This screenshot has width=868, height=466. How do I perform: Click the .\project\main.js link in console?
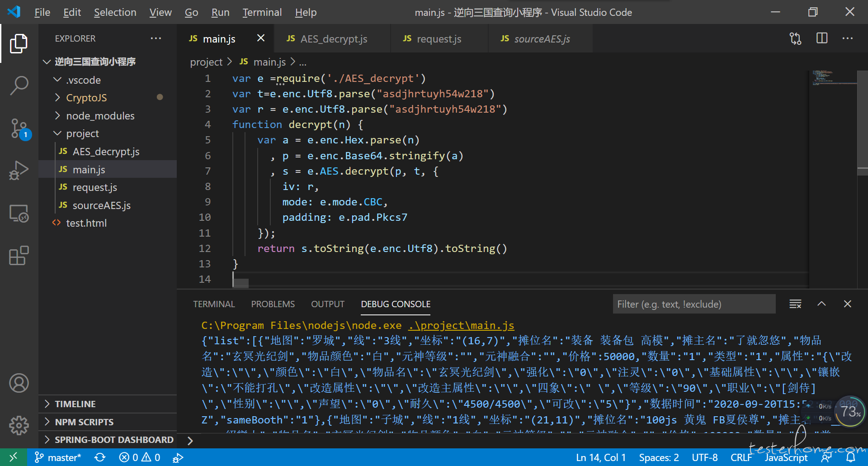[x=461, y=325]
